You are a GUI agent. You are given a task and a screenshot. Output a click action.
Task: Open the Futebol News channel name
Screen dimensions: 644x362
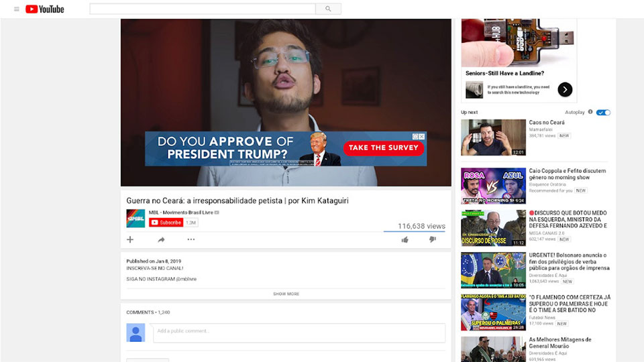click(x=542, y=318)
